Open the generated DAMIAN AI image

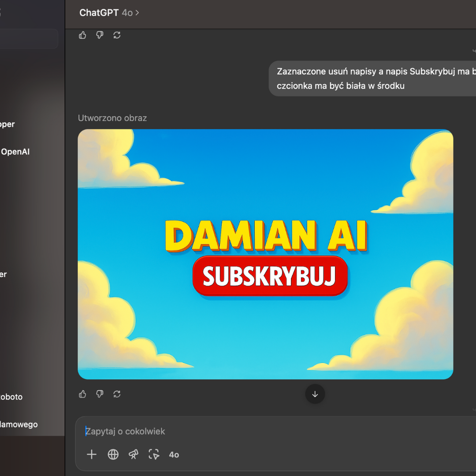tap(265, 254)
